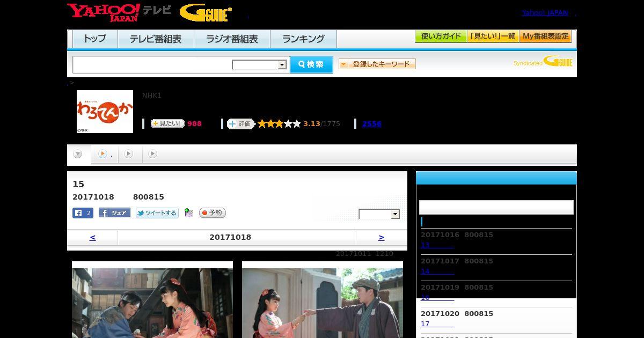Open episode 17 link in the sidebar
This screenshot has height=338, width=644.
point(437,324)
